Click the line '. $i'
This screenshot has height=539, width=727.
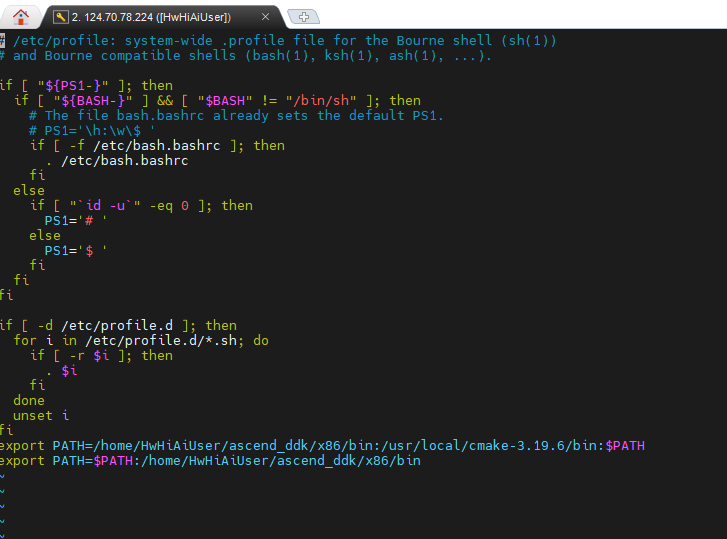61,371
